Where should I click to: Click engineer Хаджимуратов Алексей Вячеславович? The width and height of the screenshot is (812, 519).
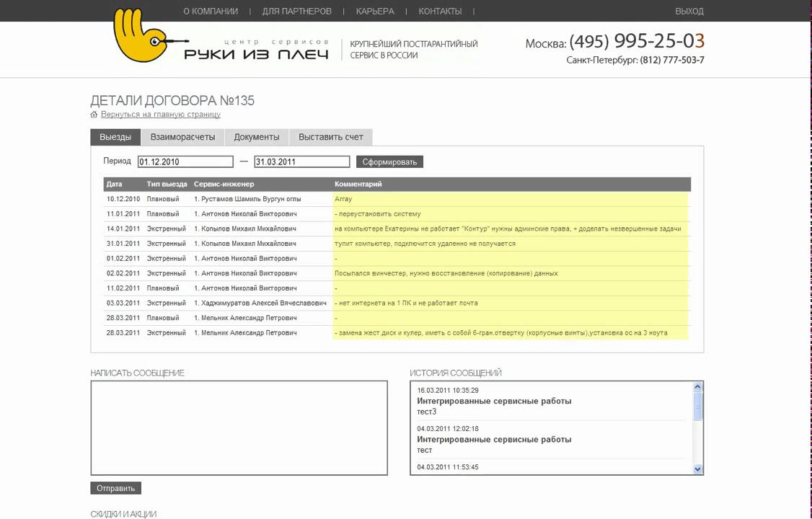[260, 303]
